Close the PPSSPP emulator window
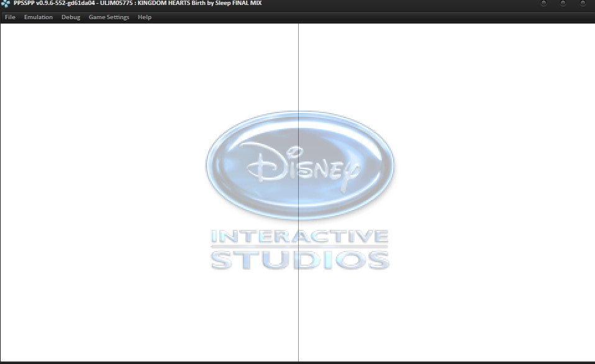This screenshot has height=364, width=595. click(x=583, y=4)
